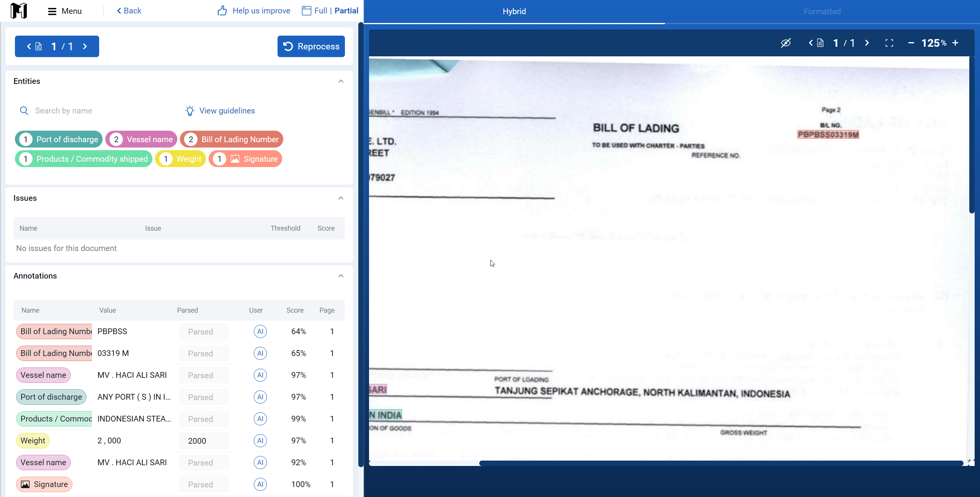980x497 pixels.
Task: Edit the parsed value 2000 field
Action: coord(204,441)
